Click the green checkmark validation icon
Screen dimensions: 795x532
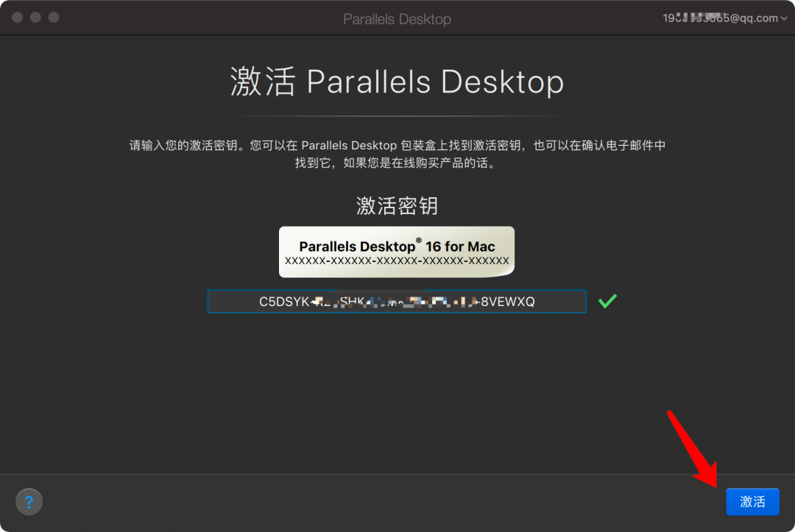tap(607, 301)
